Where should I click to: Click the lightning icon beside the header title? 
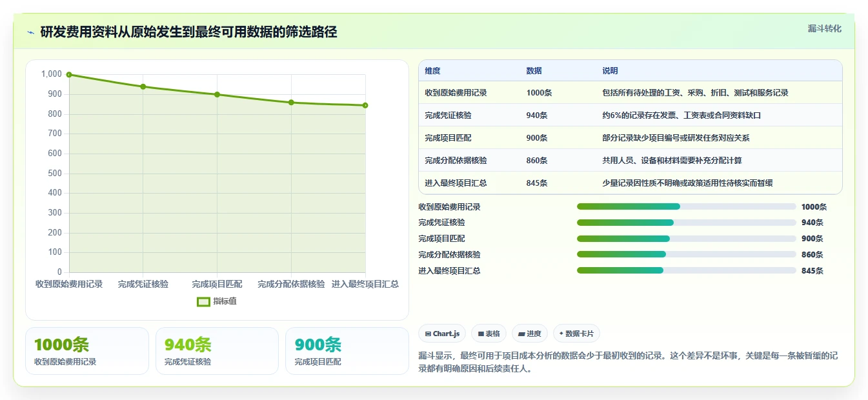[x=30, y=32]
